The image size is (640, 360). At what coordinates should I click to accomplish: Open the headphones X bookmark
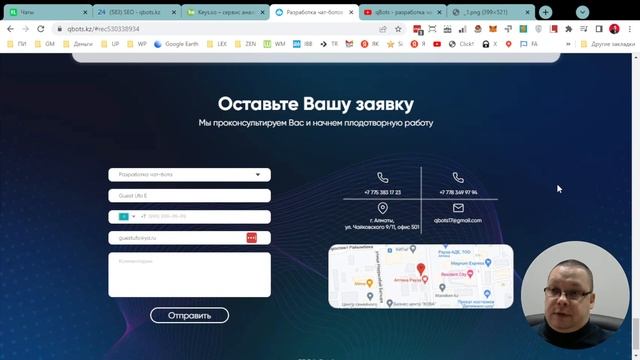pos(490,44)
